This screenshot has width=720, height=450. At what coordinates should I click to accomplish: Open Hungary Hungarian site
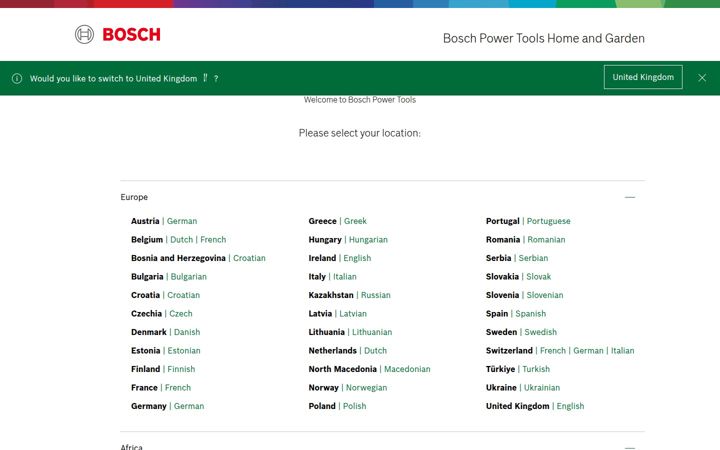368,240
